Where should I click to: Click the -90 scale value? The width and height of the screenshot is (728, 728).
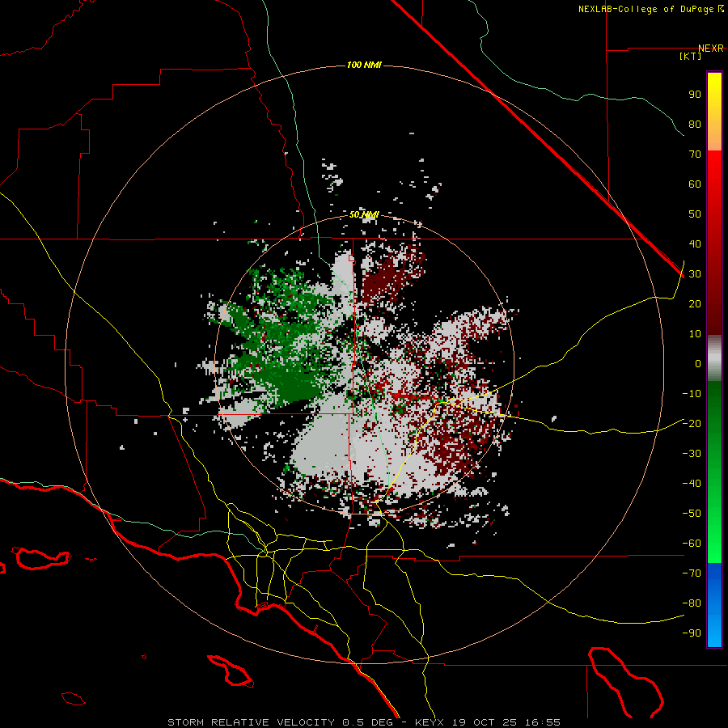[692, 633]
